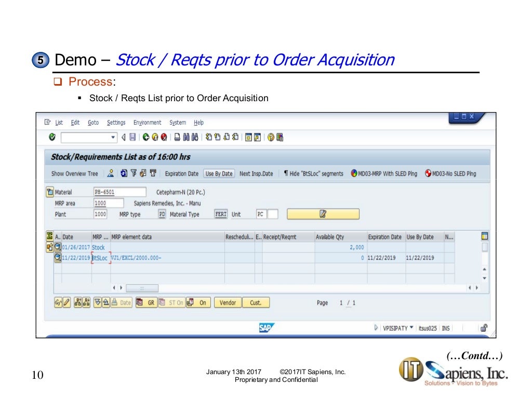Image resolution: width=532 pixels, height=411 pixels.
Task: Click the status bar lock icon
Action: click(484, 327)
